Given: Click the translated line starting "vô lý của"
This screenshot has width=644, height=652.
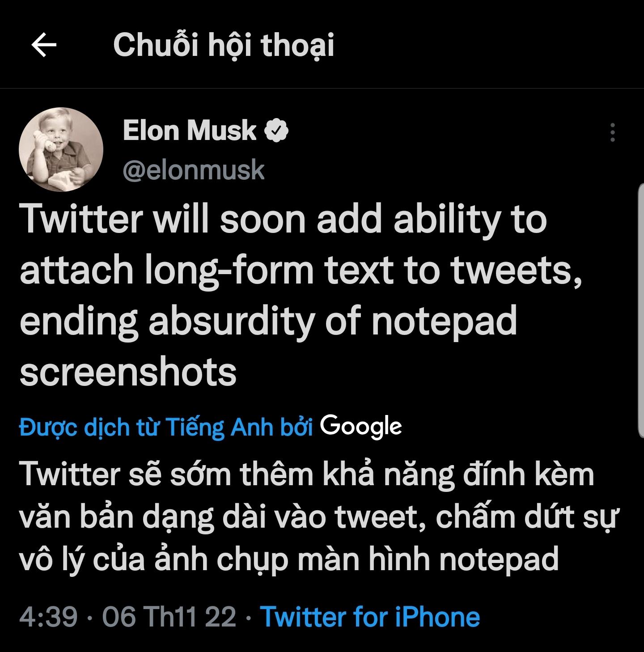Looking at the screenshot, I should pos(289,559).
